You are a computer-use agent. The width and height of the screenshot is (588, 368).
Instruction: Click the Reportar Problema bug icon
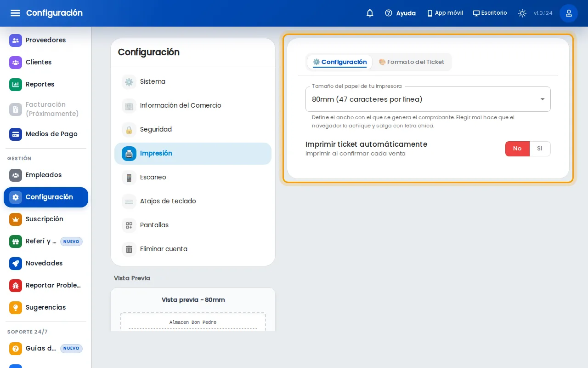pyautogui.click(x=16, y=285)
